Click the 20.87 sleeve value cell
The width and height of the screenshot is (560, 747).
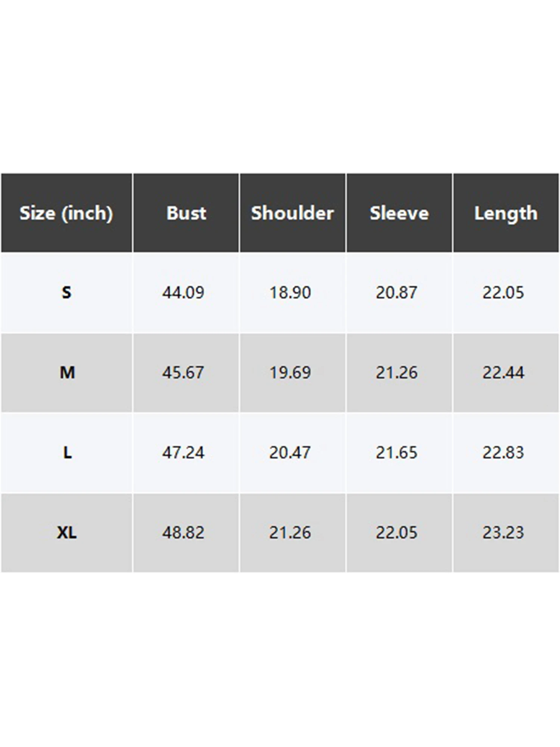[x=396, y=292]
